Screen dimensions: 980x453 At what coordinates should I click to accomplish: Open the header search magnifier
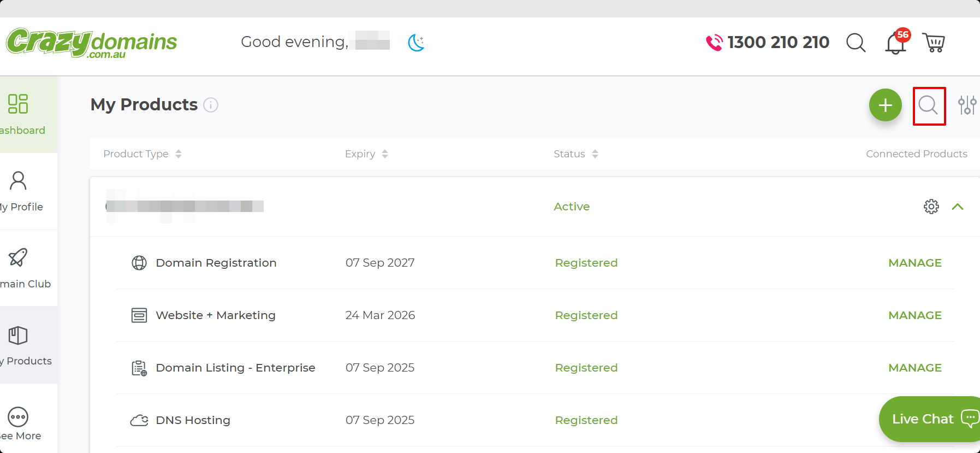point(856,42)
